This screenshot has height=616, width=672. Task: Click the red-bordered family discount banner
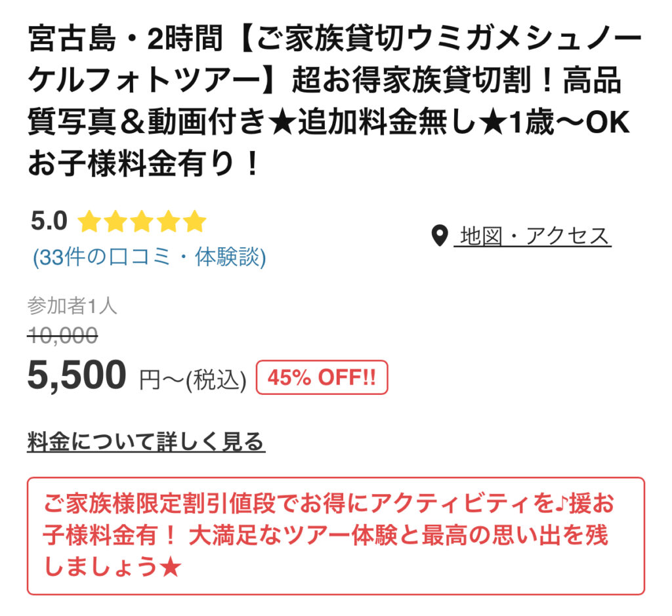click(x=335, y=535)
